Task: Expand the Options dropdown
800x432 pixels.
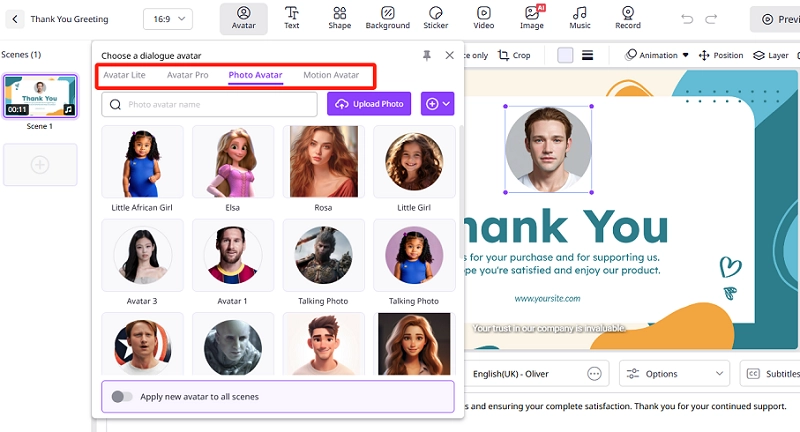Action: pyautogui.click(x=674, y=373)
